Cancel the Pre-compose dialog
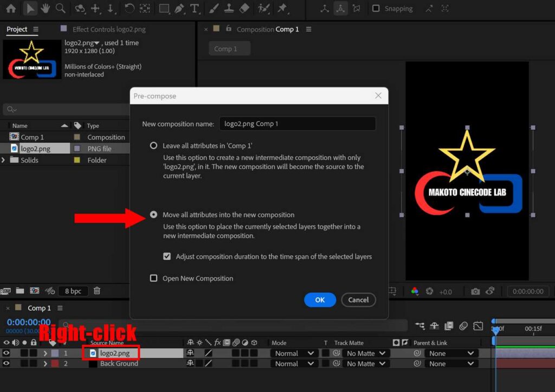This screenshot has width=555, height=392. click(358, 300)
